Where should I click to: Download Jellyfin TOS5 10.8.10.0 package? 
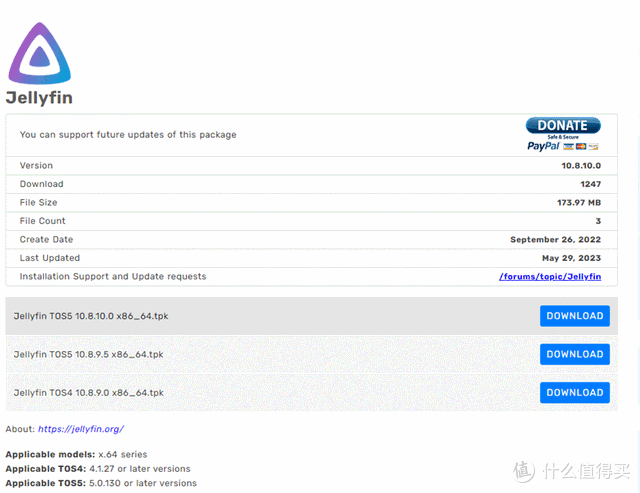[574, 316]
